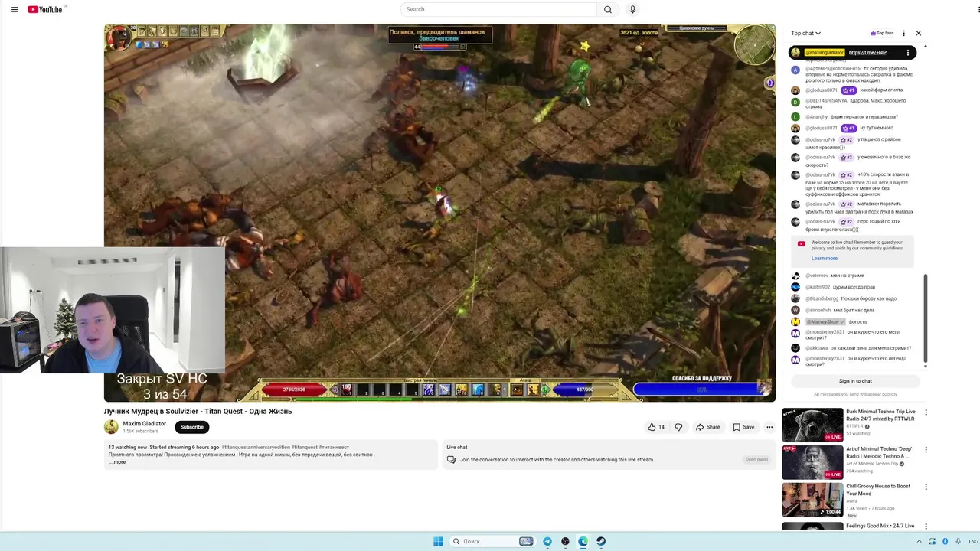
Task: Go to the YouTube home logo
Action: [45, 9]
